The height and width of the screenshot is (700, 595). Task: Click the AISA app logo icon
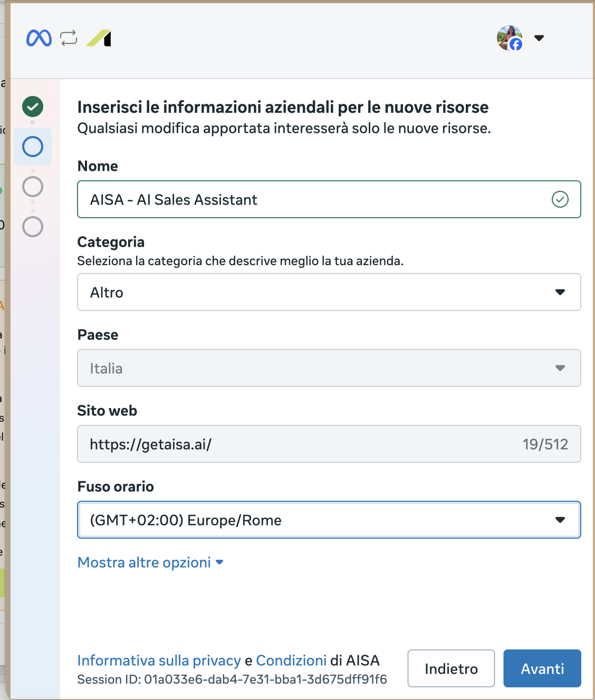(99, 38)
